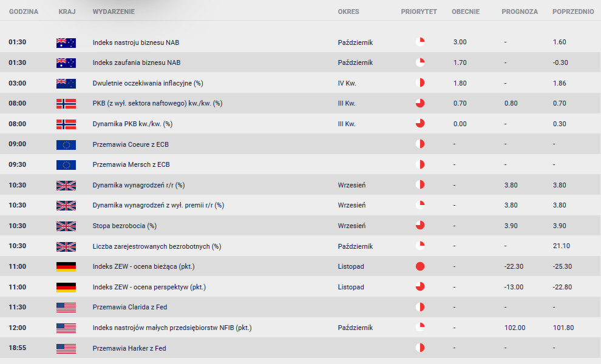Click the OBECNIE column header

click(466, 12)
